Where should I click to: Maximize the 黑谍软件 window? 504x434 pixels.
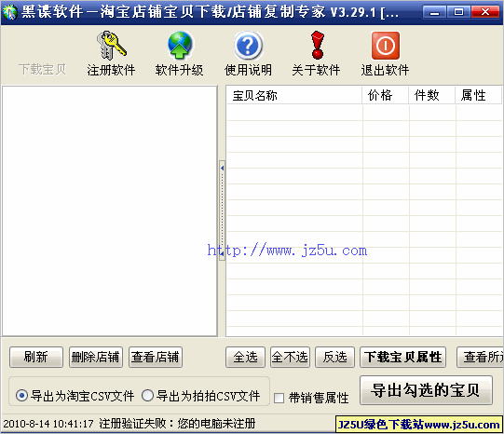coord(458,12)
